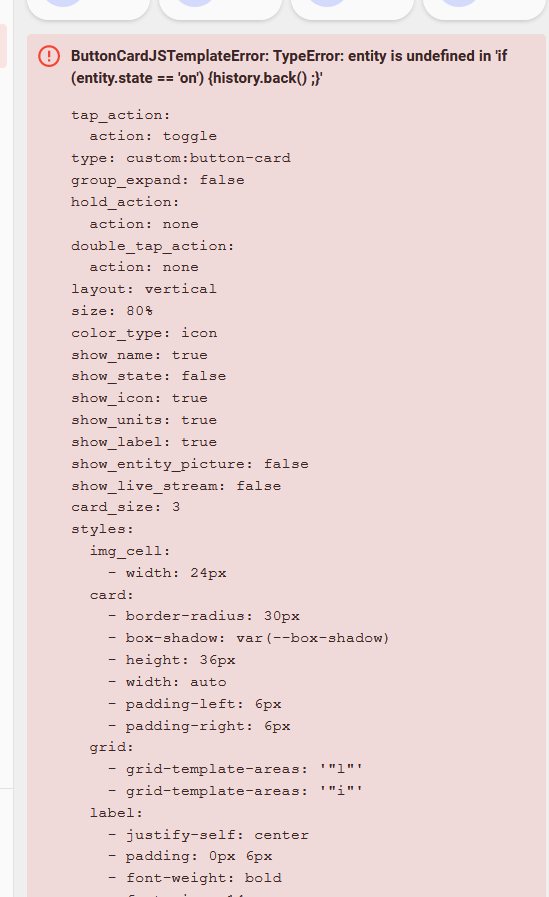The height and width of the screenshot is (897, 549).
Task: Click the 'action: toggle' line
Action: pos(153,136)
